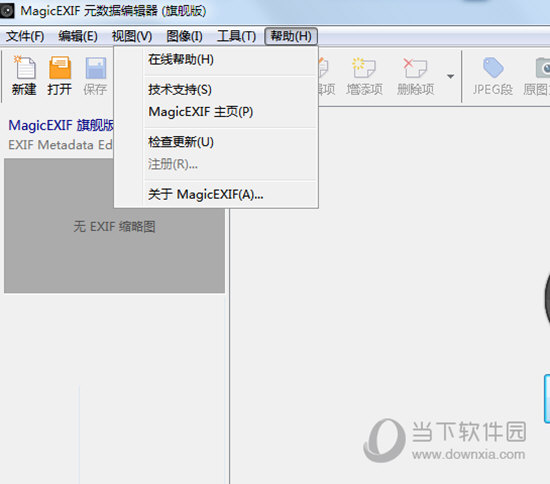Select 在线帮助(H) from the menu
550x484 pixels.
click(216, 60)
